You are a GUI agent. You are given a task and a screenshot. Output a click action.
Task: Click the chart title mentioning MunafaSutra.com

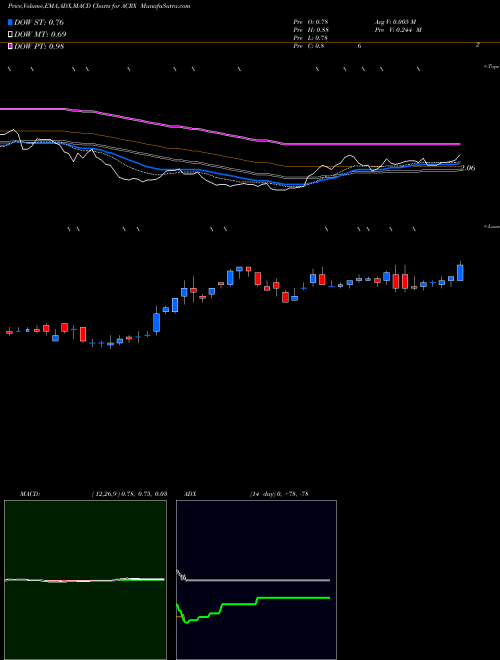tap(99, 6)
